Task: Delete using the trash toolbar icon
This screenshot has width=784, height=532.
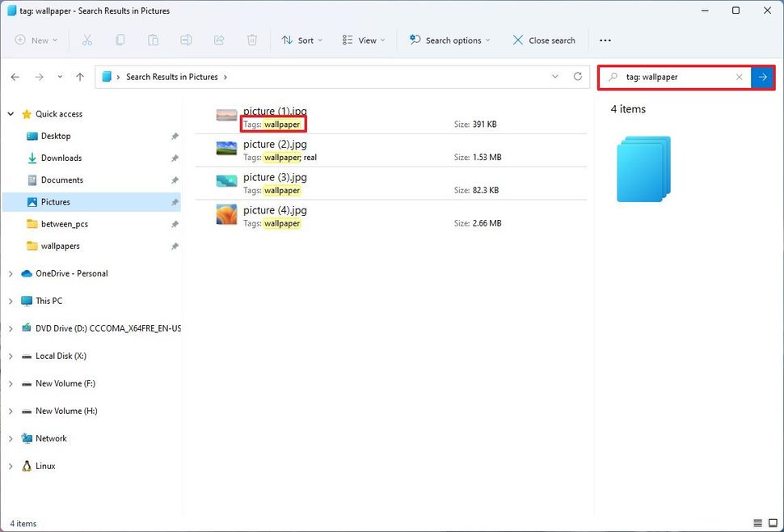Action: tap(250, 40)
